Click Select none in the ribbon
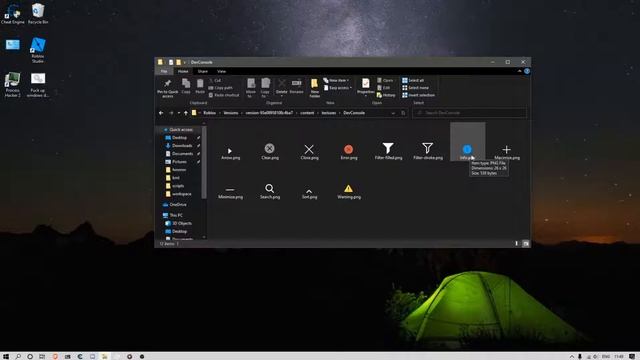The height and width of the screenshot is (360, 640). [416, 88]
